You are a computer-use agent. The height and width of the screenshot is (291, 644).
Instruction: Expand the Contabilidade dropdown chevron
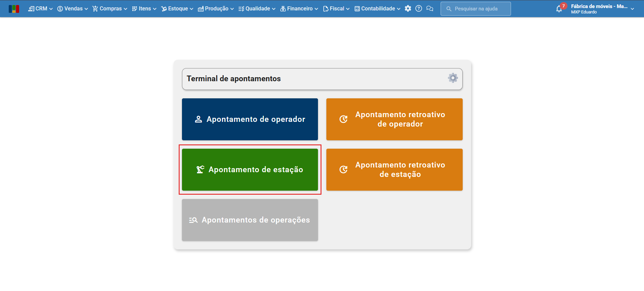[x=399, y=9]
